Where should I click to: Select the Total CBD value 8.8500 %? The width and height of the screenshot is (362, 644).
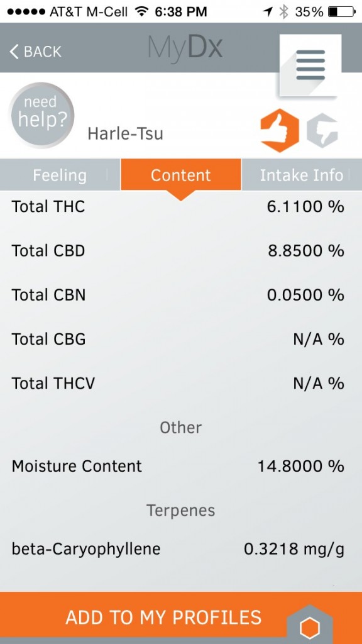[306, 250]
